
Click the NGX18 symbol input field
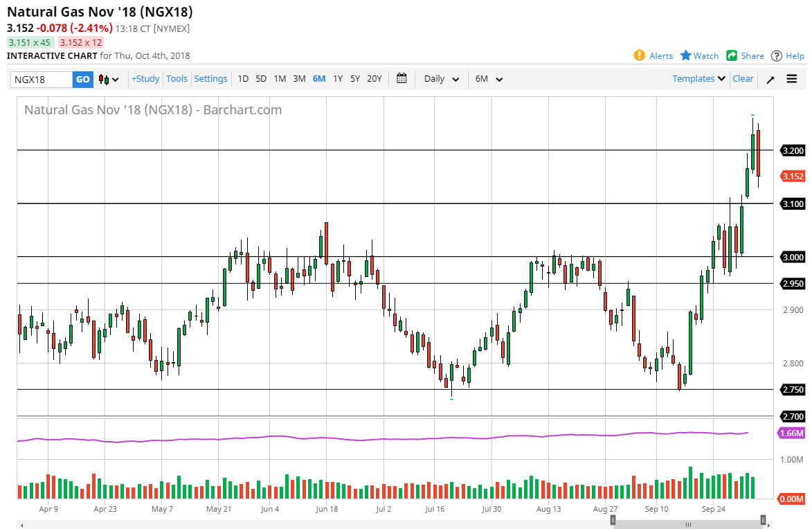(42, 79)
